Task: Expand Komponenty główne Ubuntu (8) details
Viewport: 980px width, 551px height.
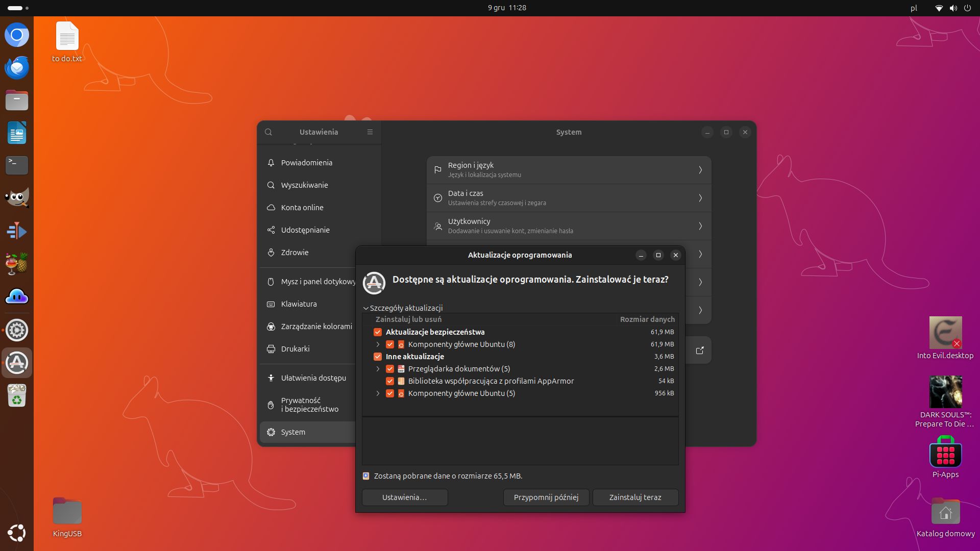Action: [x=378, y=344]
